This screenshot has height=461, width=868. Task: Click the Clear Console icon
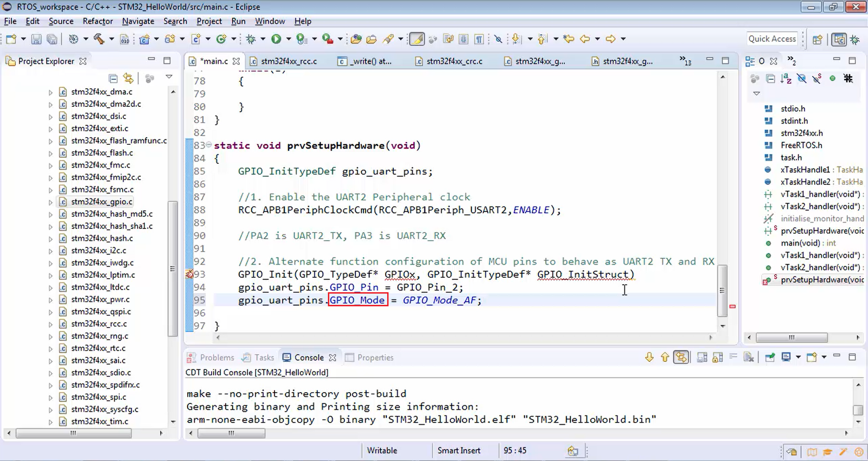click(x=749, y=357)
